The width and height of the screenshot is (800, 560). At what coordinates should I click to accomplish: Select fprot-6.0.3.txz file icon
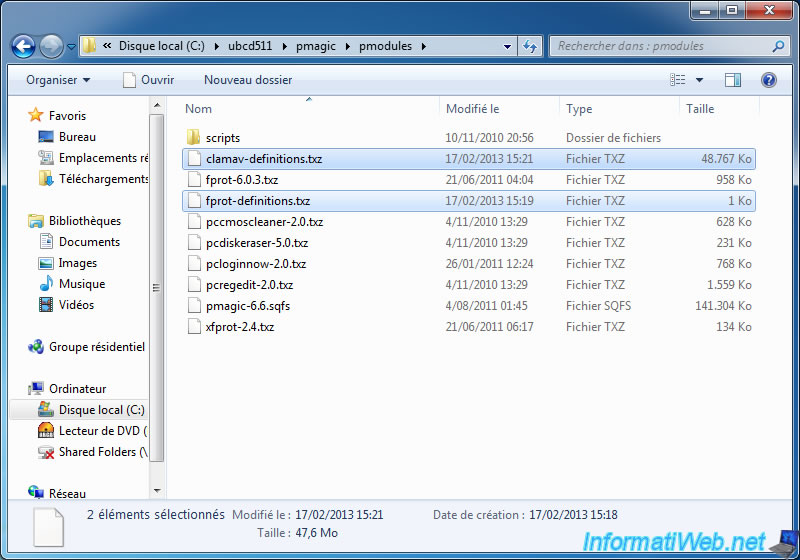(x=194, y=180)
